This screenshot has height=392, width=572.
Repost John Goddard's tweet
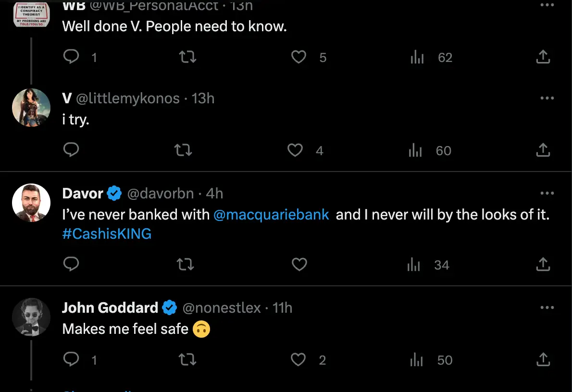(x=187, y=360)
